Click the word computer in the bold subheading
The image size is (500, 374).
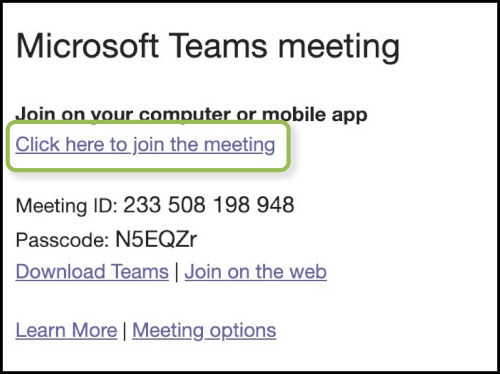(185, 115)
